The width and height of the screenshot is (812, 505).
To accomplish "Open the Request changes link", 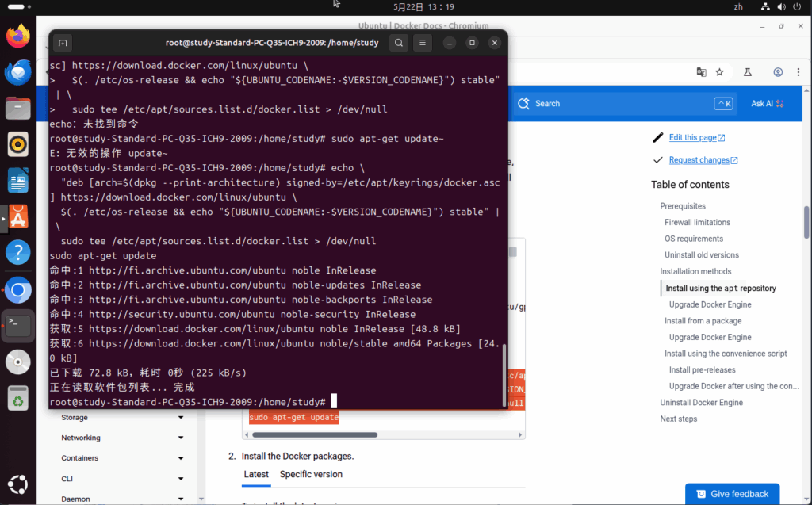I will point(703,160).
